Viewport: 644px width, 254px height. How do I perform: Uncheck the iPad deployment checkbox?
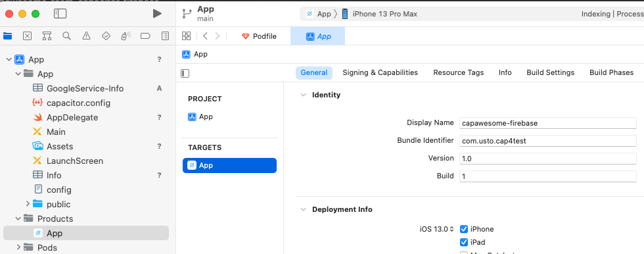pos(464,242)
